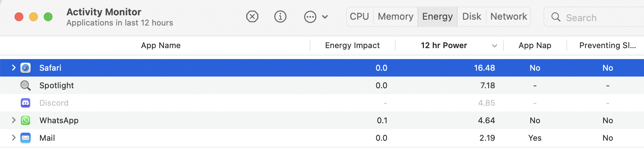This screenshot has height=148, width=644.
Task: Open the ellipsis More actions toolbar button
Action: tap(310, 17)
